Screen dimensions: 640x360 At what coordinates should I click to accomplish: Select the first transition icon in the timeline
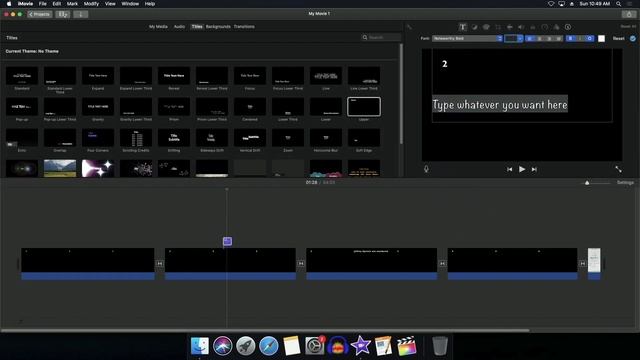click(x=160, y=264)
